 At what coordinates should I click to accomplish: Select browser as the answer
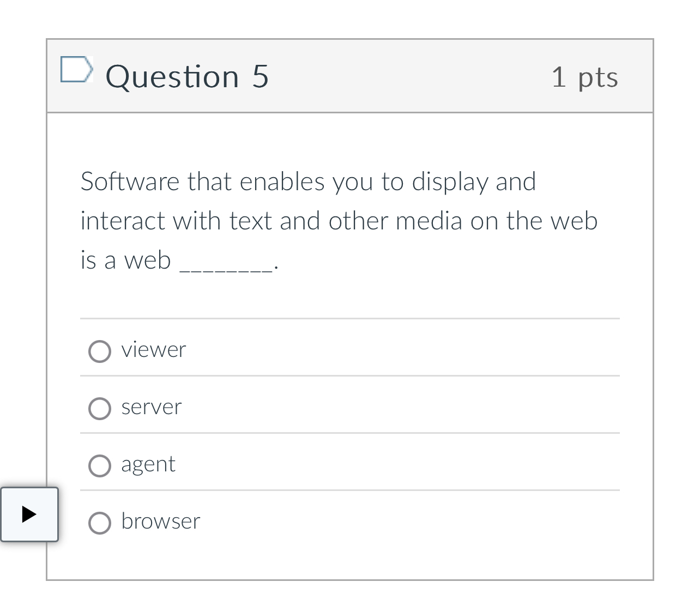(99, 523)
